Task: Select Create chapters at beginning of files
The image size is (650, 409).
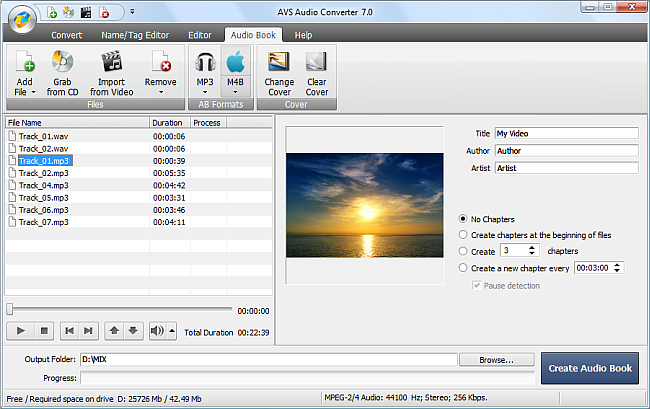Action: point(463,235)
